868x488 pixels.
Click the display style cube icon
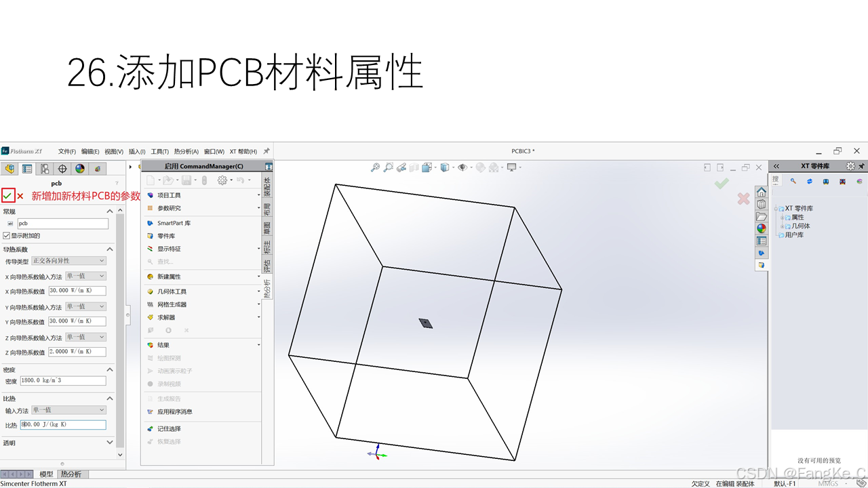coord(445,167)
